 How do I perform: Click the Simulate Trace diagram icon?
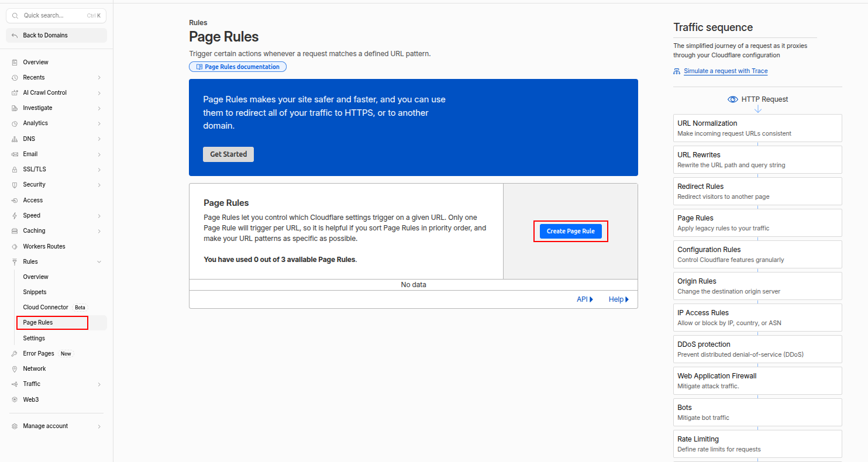pos(677,71)
